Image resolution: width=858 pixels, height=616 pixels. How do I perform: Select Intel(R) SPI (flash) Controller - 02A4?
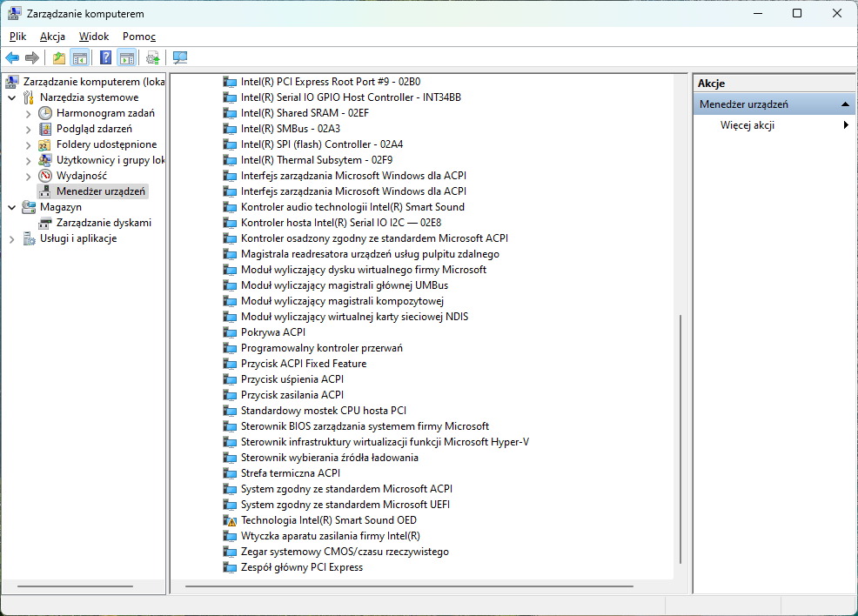(322, 144)
